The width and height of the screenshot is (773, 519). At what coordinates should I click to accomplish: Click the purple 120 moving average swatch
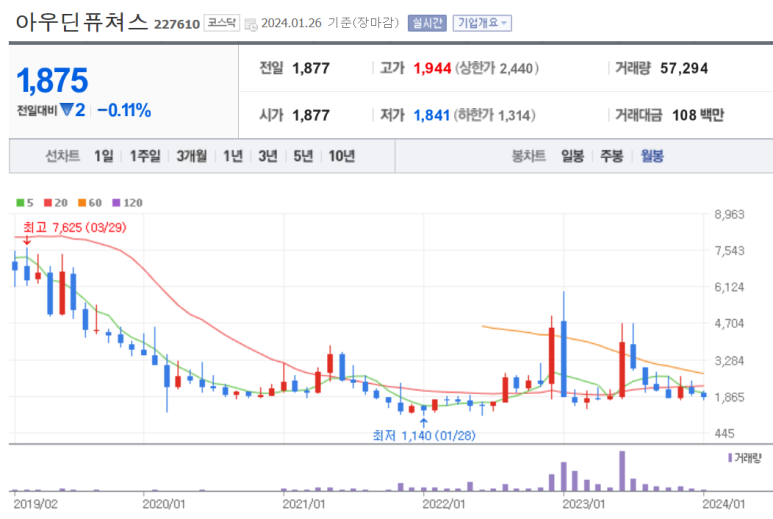pyautogui.click(x=116, y=203)
